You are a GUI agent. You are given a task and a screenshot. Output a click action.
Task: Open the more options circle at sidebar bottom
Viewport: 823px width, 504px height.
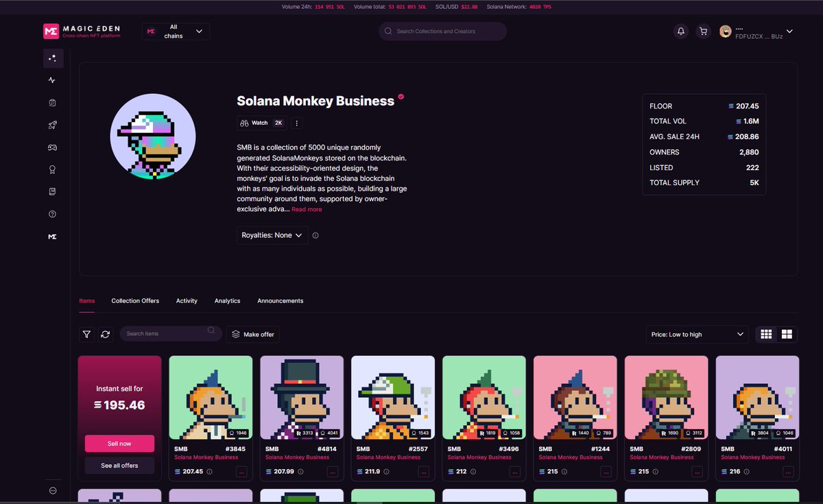coord(53,490)
